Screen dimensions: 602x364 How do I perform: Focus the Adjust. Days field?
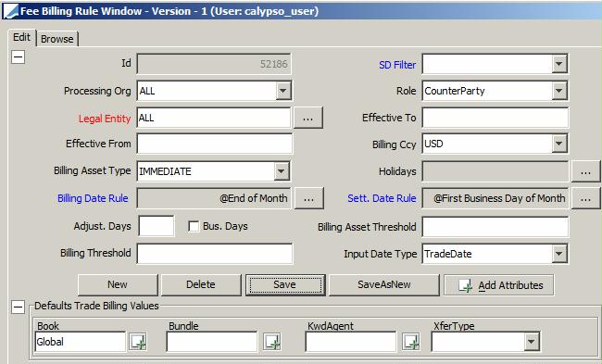coord(157,226)
